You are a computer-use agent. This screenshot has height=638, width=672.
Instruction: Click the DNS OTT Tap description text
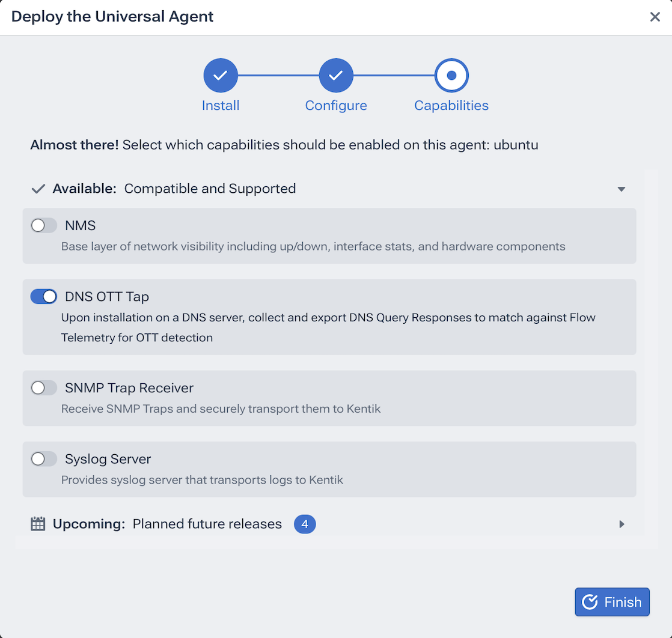(328, 327)
